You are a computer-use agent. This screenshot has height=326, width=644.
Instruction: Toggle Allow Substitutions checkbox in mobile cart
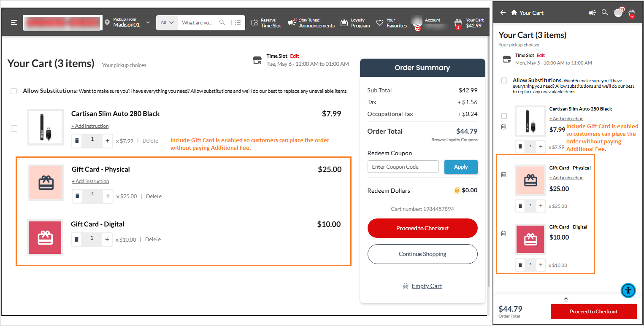coord(504,81)
